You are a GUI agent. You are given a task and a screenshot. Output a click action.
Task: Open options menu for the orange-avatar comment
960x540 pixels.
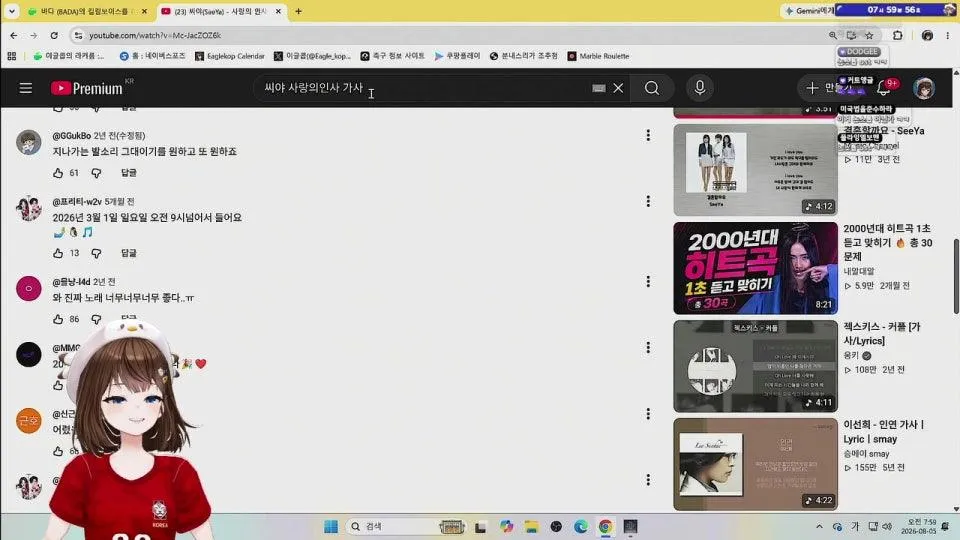coord(648,414)
